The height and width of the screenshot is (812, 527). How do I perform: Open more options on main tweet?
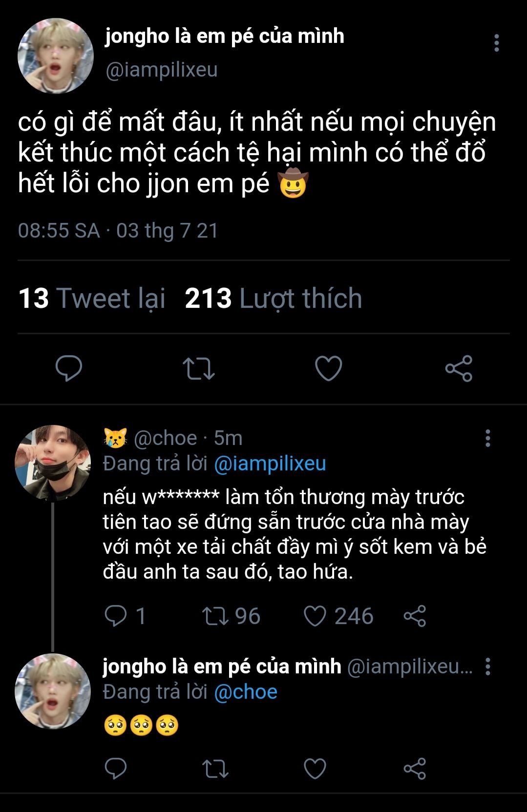496,43
